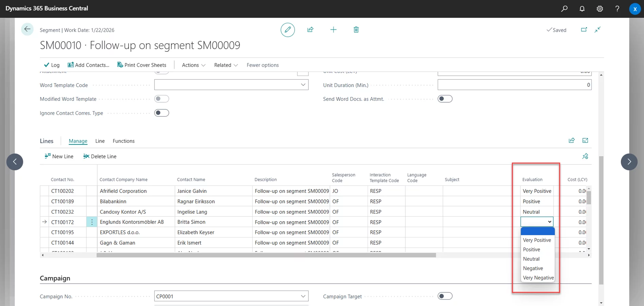Toggle the Campaign Target switch

(x=445, y=296)
